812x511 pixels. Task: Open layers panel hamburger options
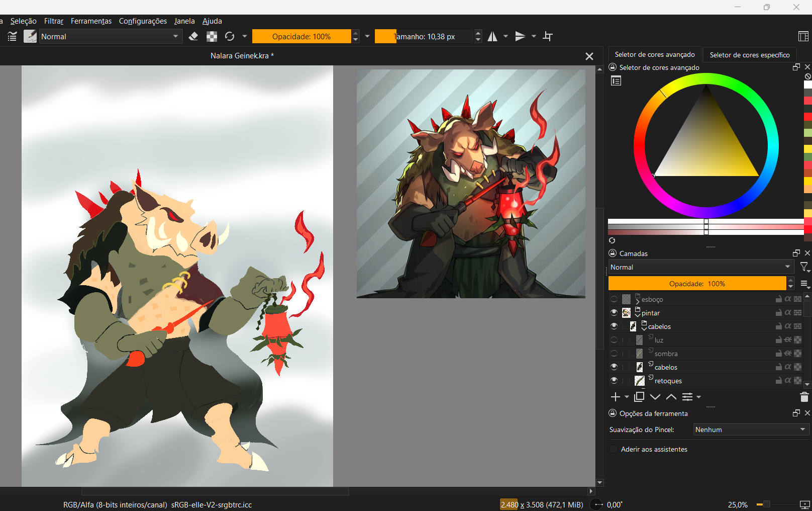(x=804, y=284)
